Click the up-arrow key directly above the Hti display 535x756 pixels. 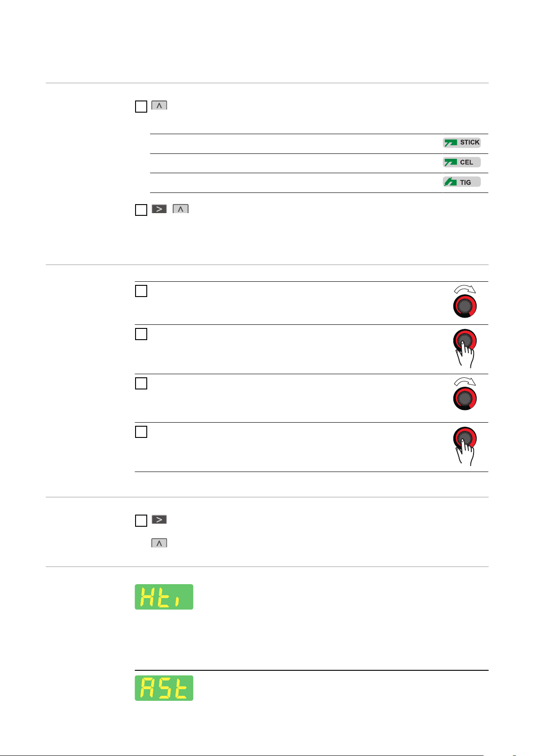(159, 543)
